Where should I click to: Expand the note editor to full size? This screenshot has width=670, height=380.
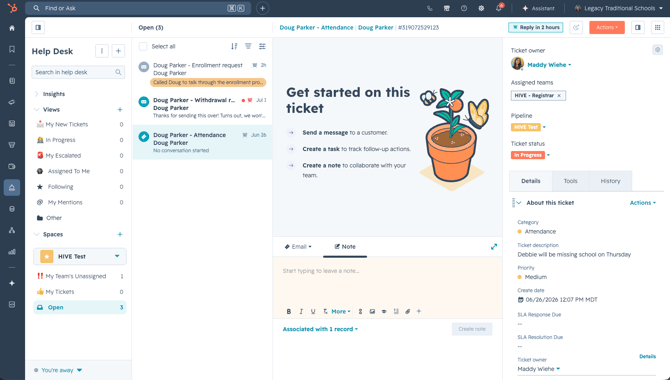click(494, 247)
